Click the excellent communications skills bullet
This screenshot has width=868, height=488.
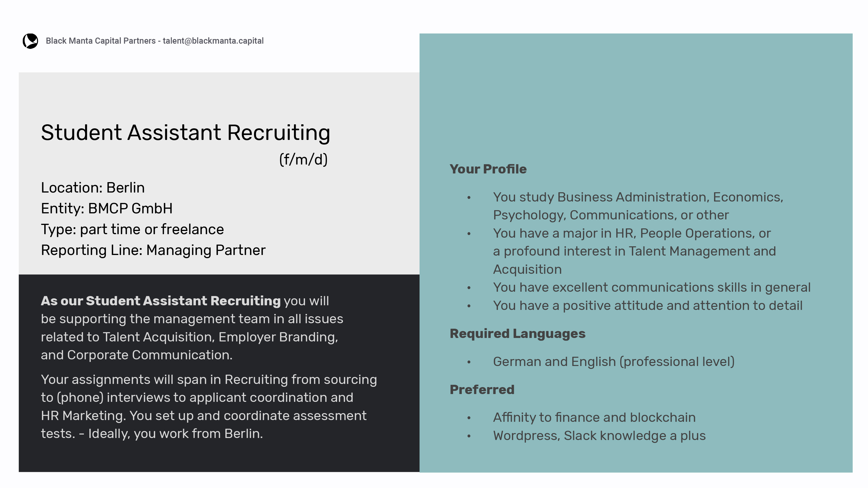point(652,287)
